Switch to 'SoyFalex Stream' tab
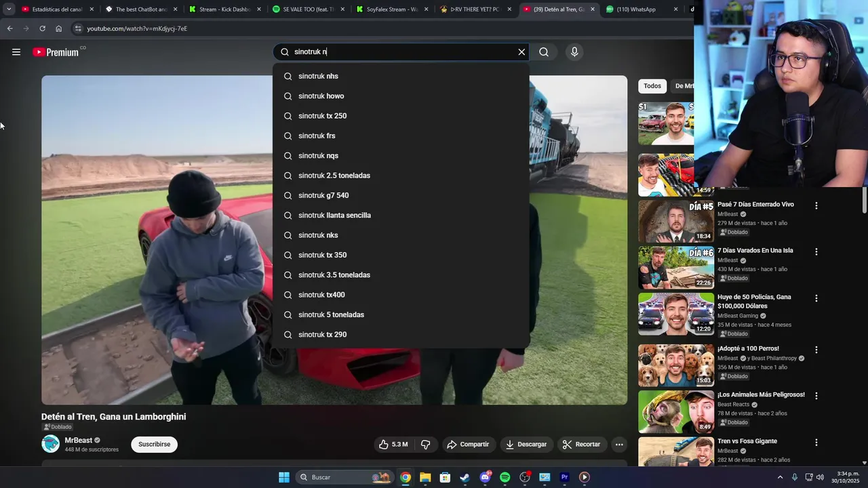This screenshot has height=488, width=868. [391, 9]
